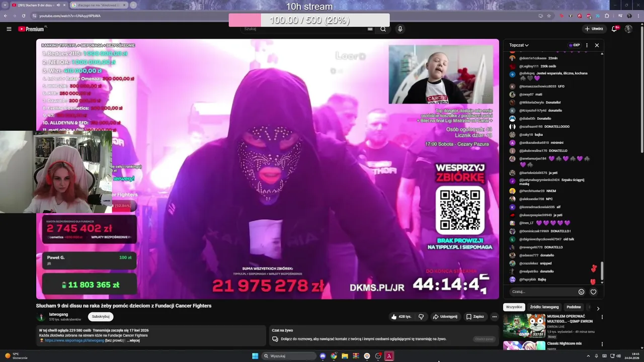
Task: Open the siepomaga.pl/latwogang link in the description
Action: 74,340
